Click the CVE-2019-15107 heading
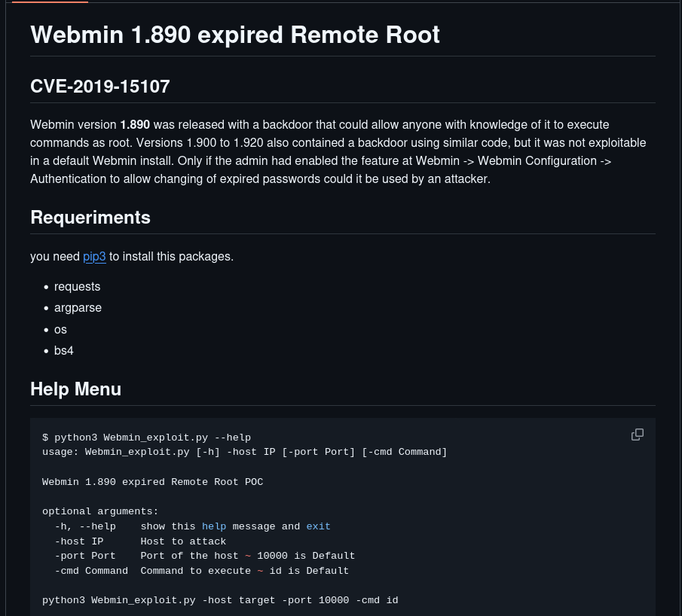 pos(99,87)
